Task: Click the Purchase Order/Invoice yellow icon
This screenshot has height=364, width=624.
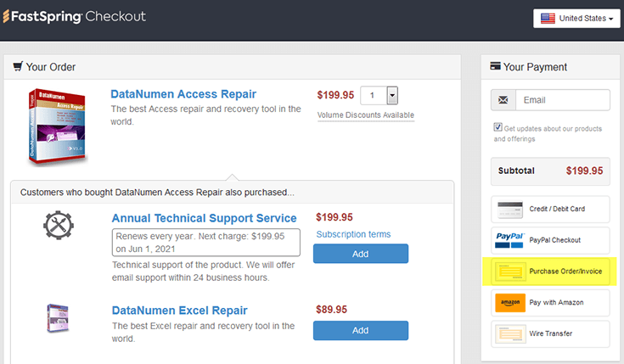Action: click(x=510, y=272)
